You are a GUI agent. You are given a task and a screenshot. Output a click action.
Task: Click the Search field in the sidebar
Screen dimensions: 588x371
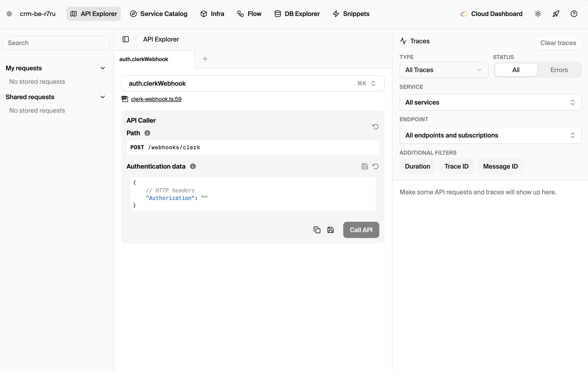pos(56,43)
